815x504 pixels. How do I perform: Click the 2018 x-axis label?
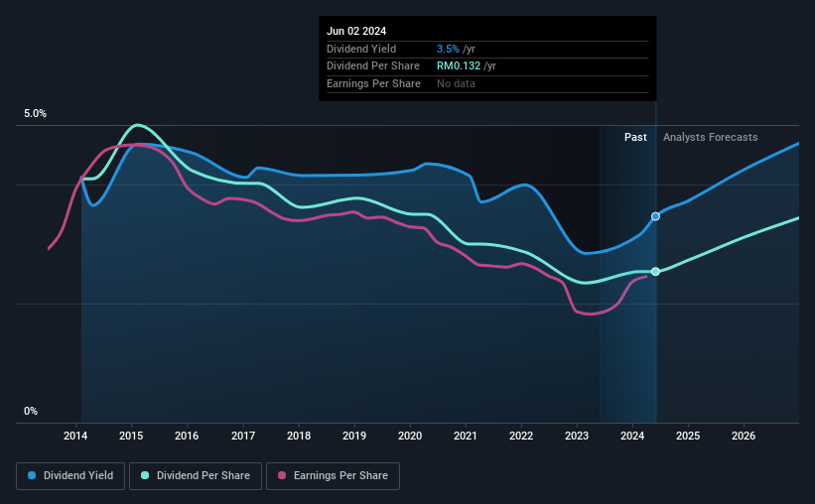point(299,436)
